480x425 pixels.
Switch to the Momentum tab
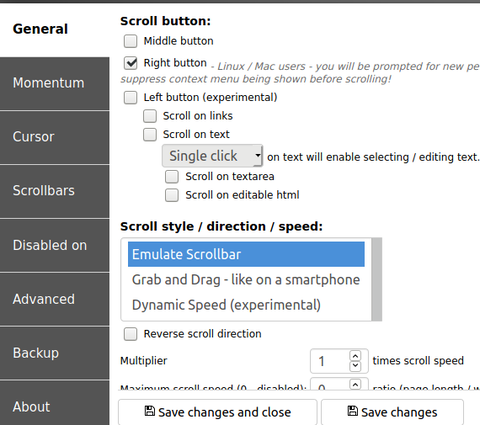click(x=55, y=83)
